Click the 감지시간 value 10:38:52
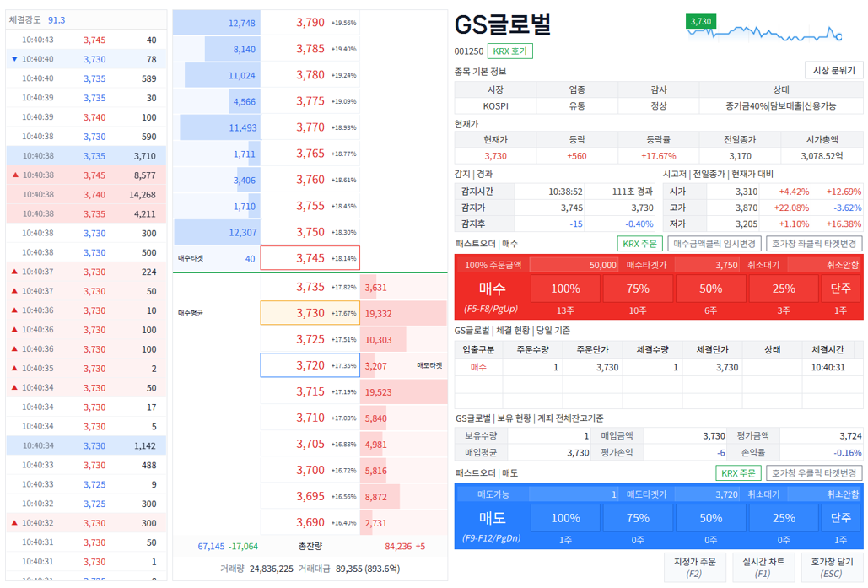The image size is (868, 588). tap(565, 192)
